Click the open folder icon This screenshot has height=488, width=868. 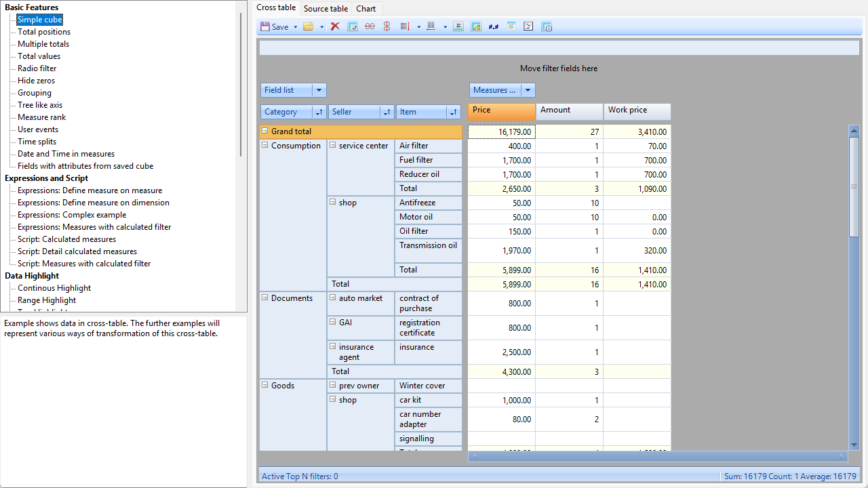pos(309,26)
